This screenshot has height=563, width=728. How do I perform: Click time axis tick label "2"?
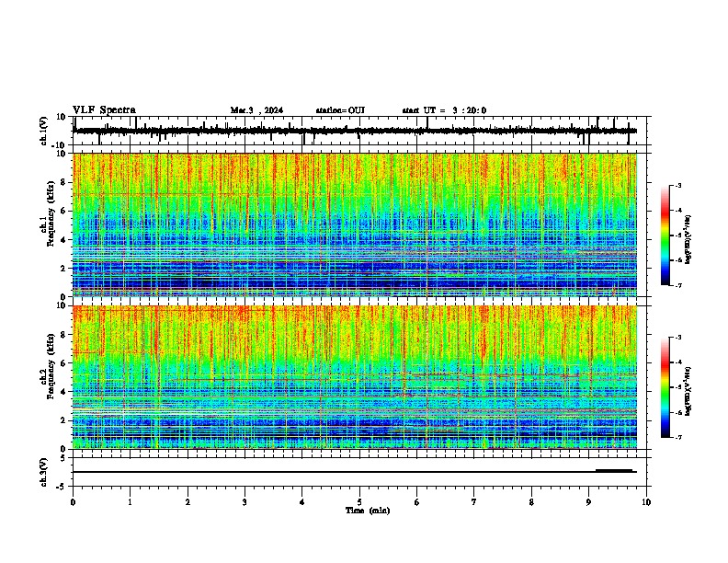[x=188, y=502]
